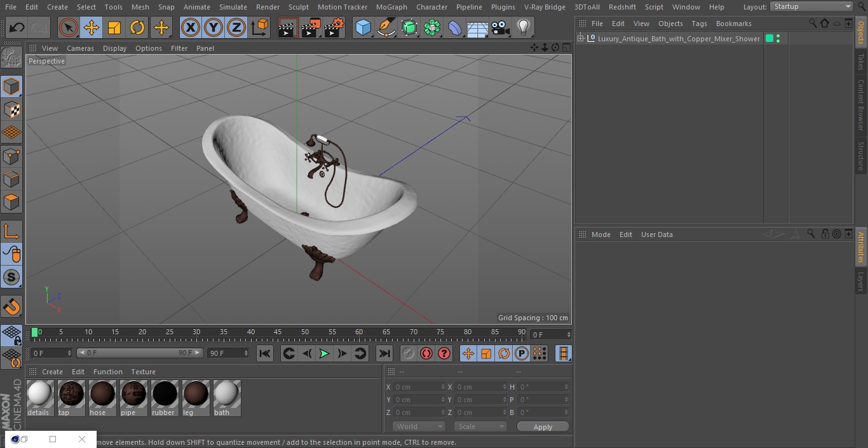Click current frame stepper arrows
Viewport: 868px width, 448px height.
tap(569, 334)
